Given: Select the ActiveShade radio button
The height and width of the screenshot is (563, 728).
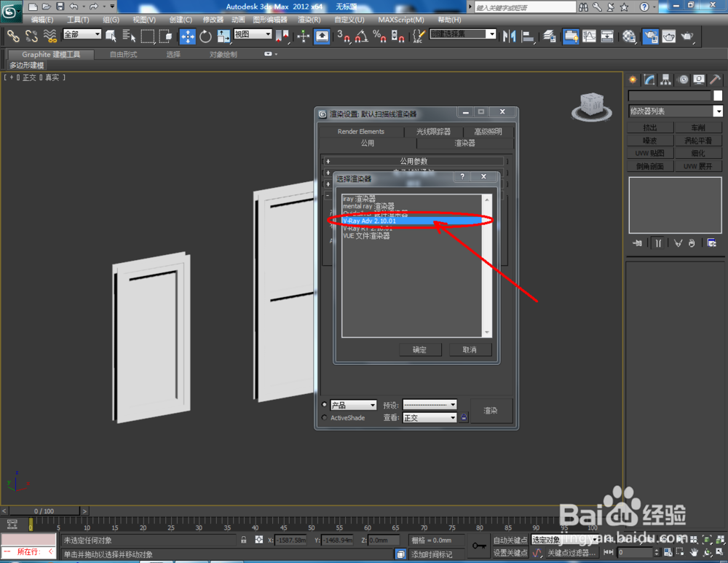Looking at the screenshot, I should 324,417.
